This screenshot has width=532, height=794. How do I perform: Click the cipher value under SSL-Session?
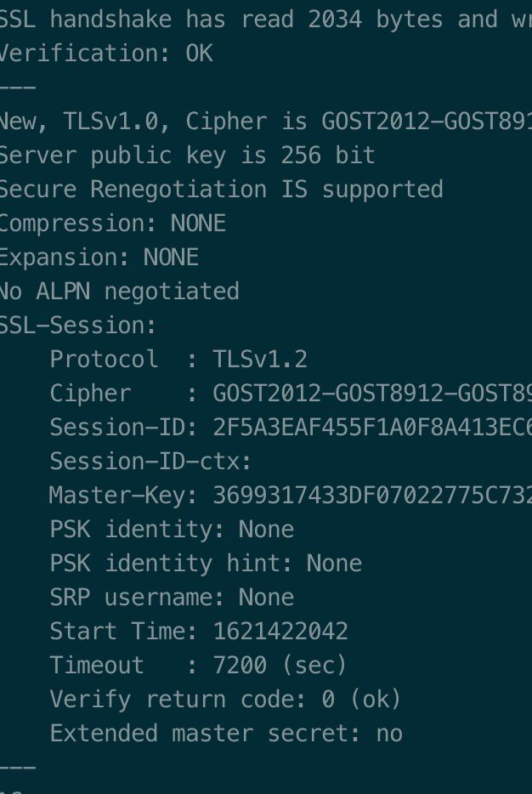click(x=371, y=394)
